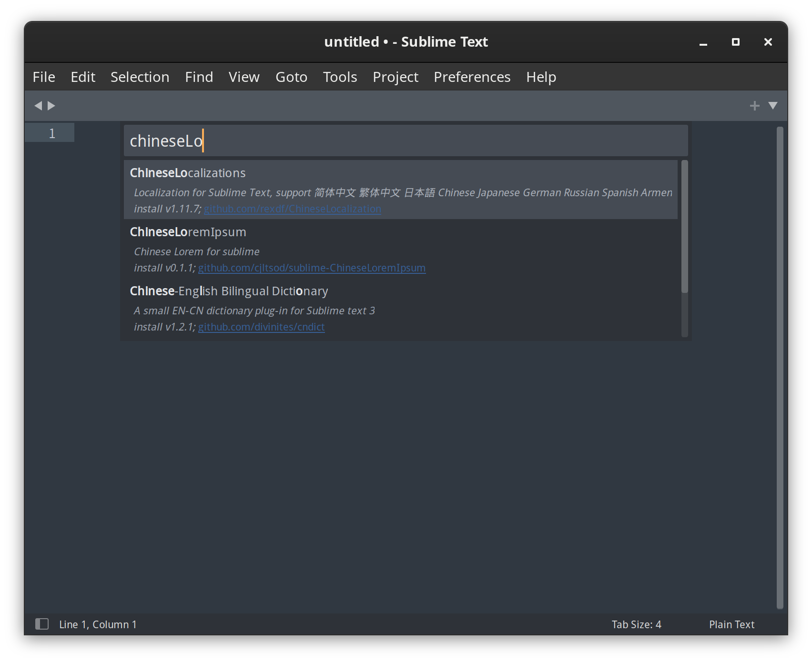Click 'Chinese Lorem for sublime' description
The image size is (812, 662).
coord(197,251)
